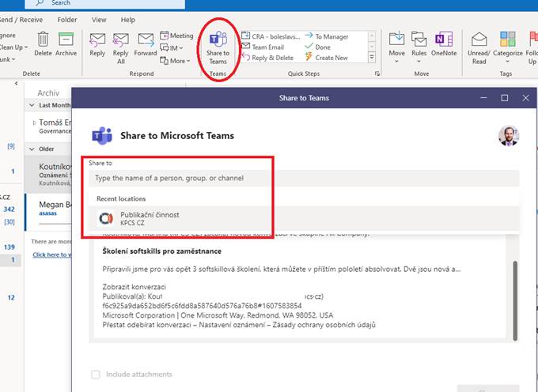Open the Help tab

coord(128,20)
